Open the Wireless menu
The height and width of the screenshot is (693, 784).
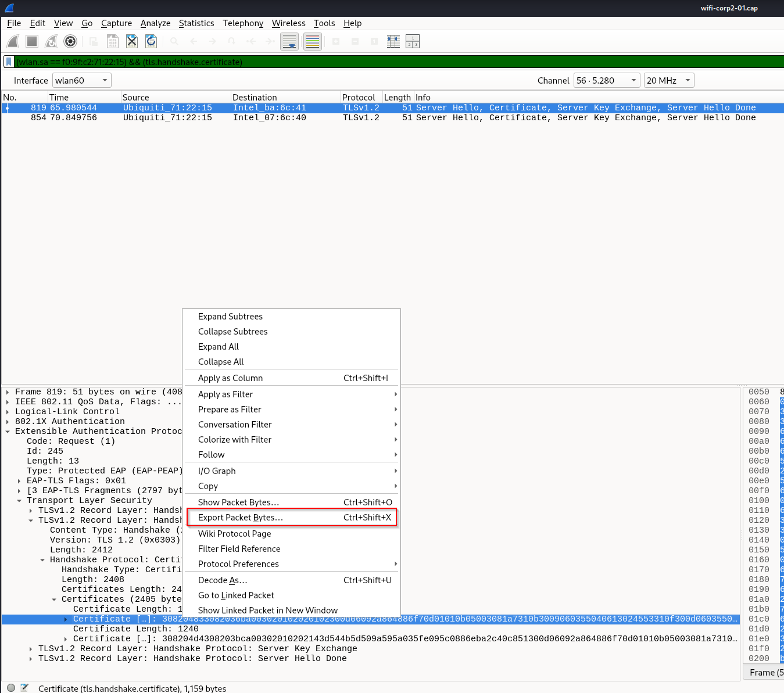(288, 23)
